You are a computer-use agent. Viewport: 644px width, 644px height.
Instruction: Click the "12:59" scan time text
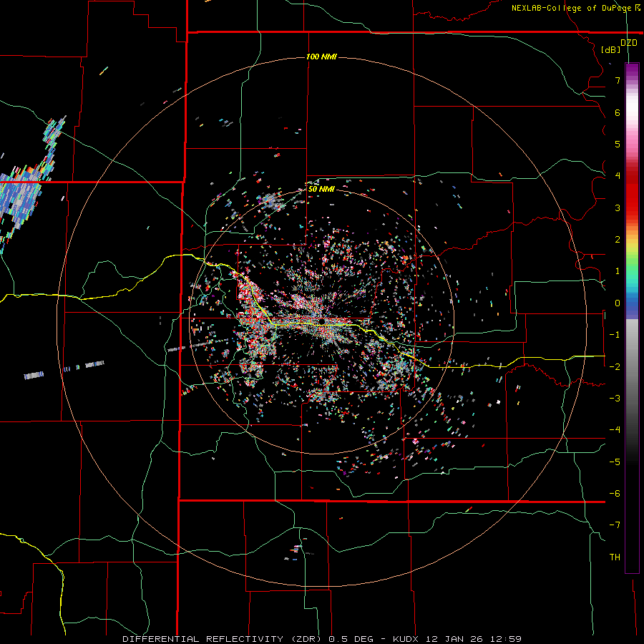pos(505,639)
